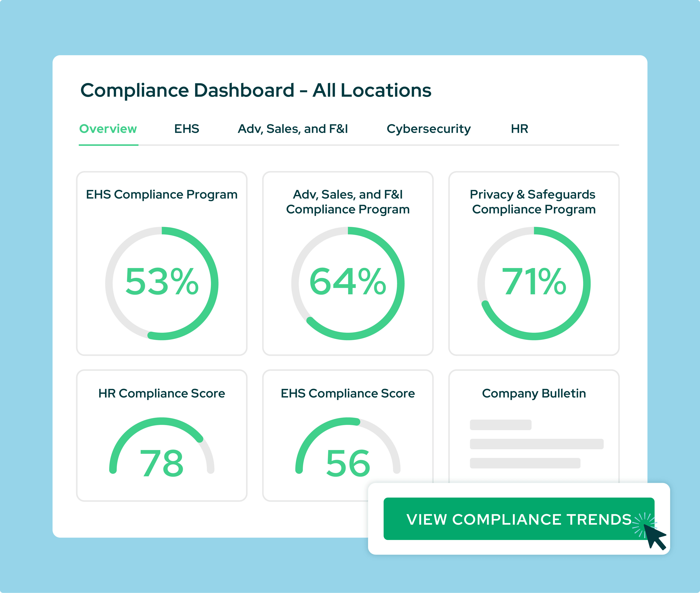Switch to the Overview tab

108,129
